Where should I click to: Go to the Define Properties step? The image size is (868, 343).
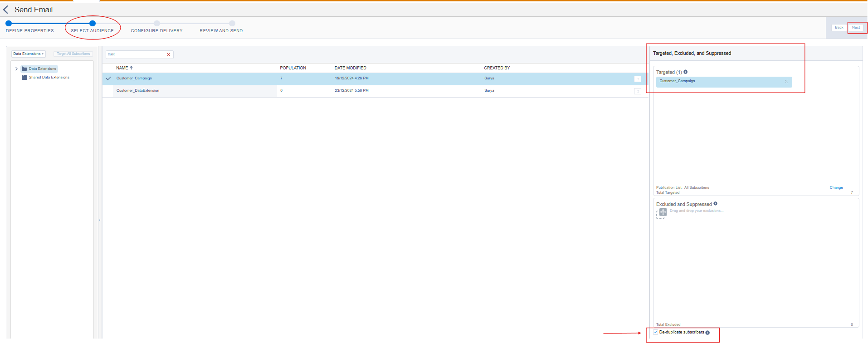pos(9,24)
